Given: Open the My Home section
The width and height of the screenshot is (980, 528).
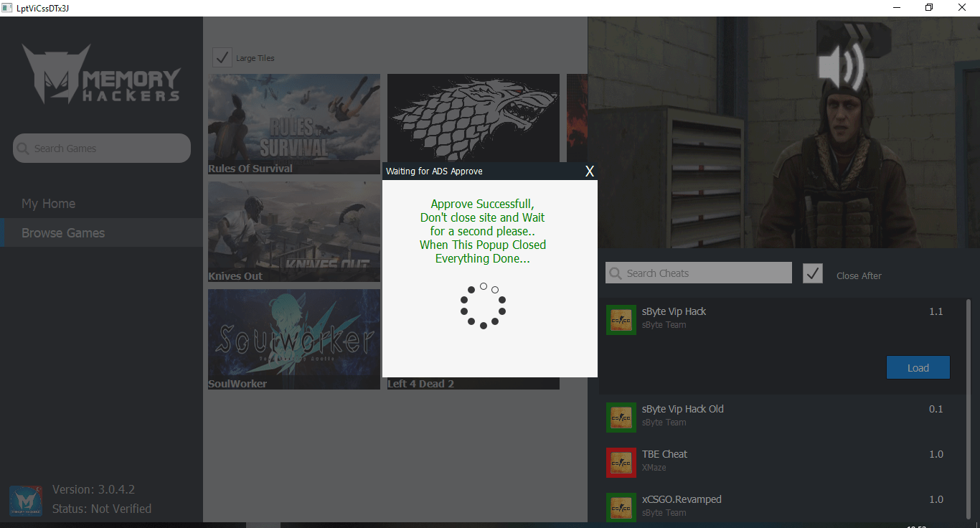Looking at the screenshot, I should pos(49,204).
